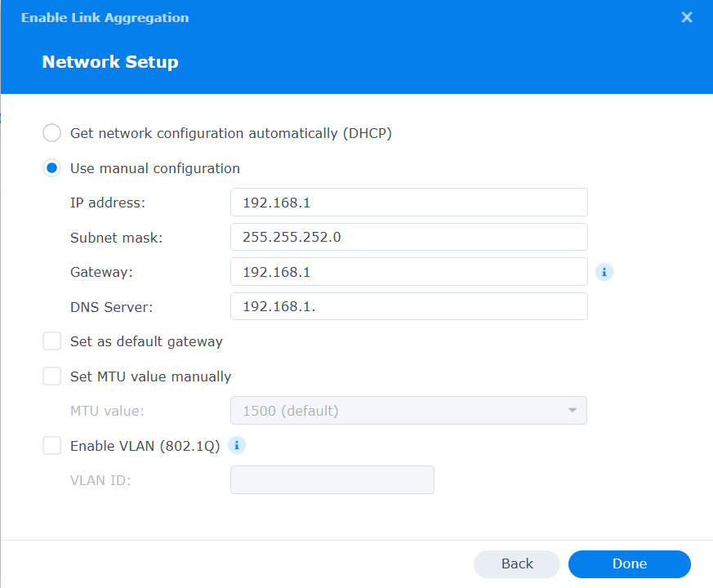Image resolution: width=713 pixels, height=588 pixels.
Task: Click the Back button
Action: (517, 563)
